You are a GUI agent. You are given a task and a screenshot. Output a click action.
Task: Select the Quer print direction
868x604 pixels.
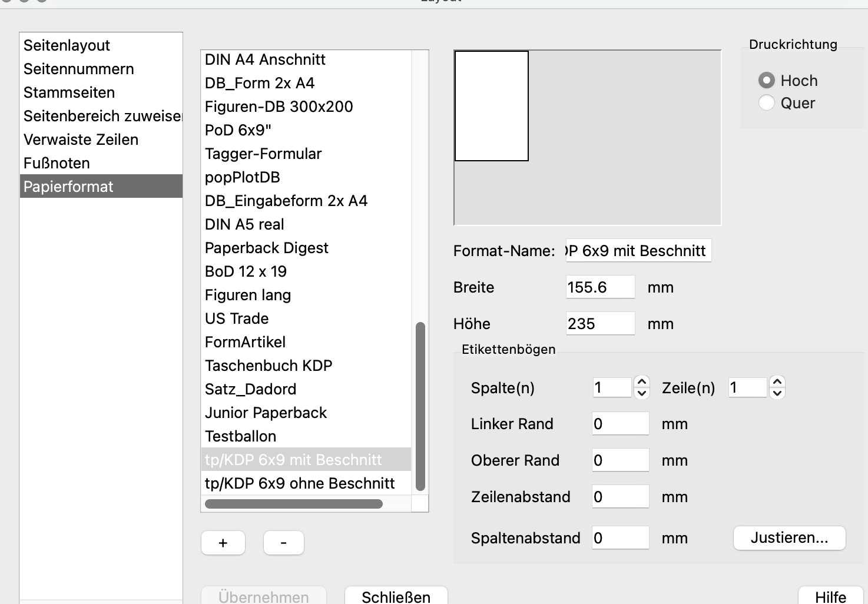tap(767, 103)
